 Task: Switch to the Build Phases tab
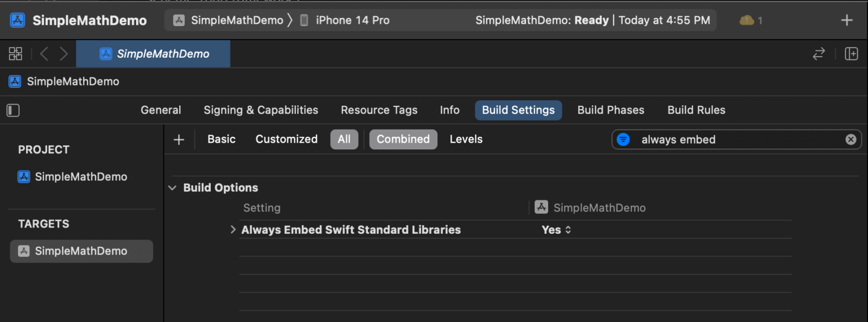point(611,110)
